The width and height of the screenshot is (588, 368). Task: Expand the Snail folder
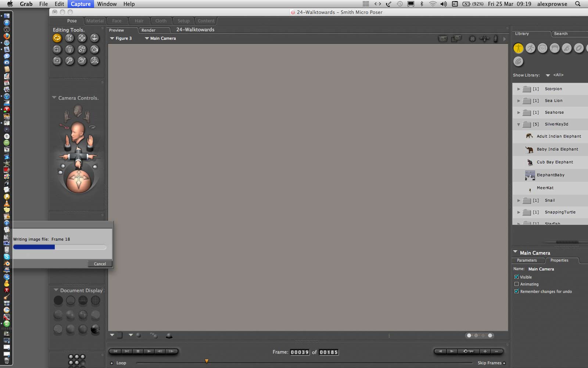(x=519, y=201)
